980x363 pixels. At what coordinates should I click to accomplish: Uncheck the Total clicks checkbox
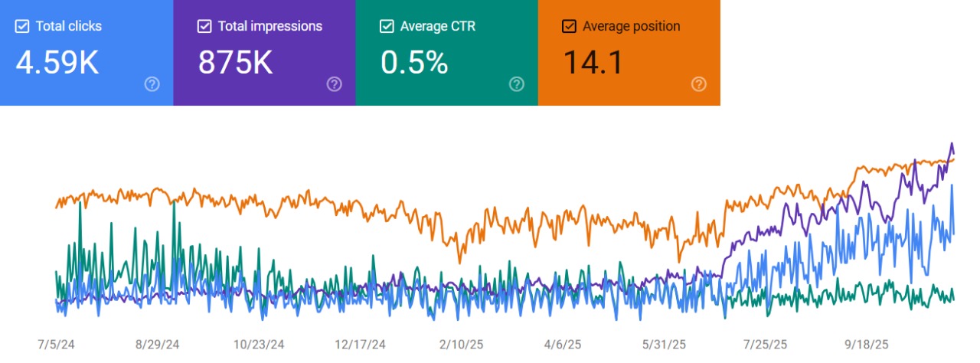[22, 27]
